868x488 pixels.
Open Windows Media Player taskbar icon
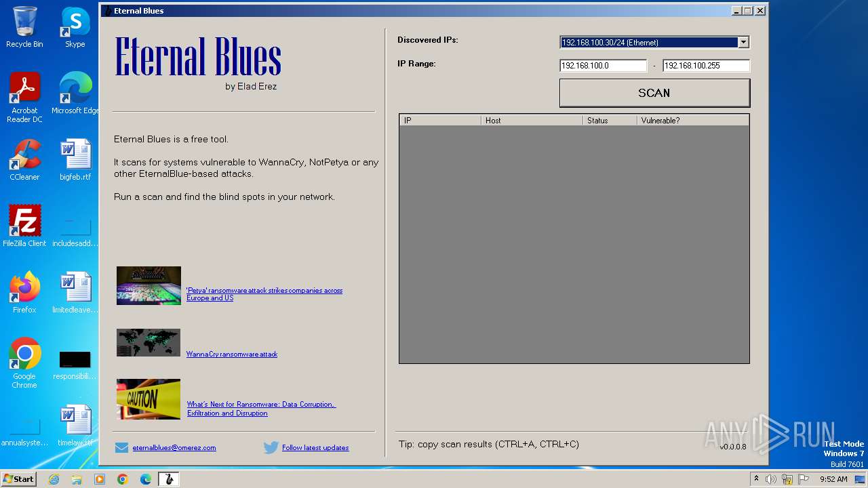(100, 479)
